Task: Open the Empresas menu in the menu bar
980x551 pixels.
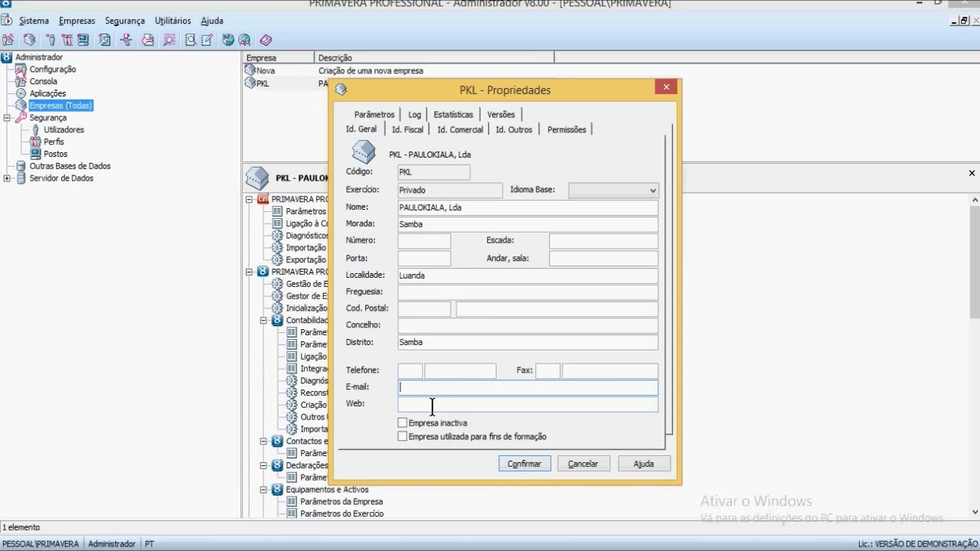Action: (77, 21)
